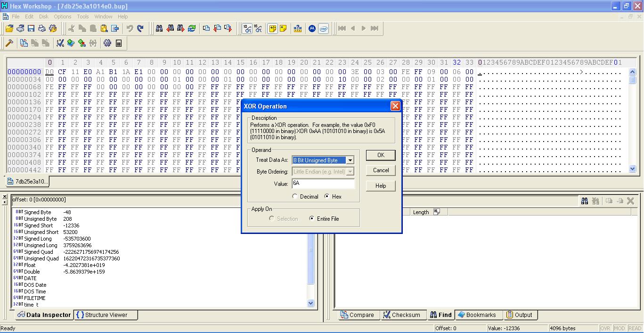644x333 pixels.
Task: Click Double value -5.8639379e+159
Action: (x=84, y=272)
